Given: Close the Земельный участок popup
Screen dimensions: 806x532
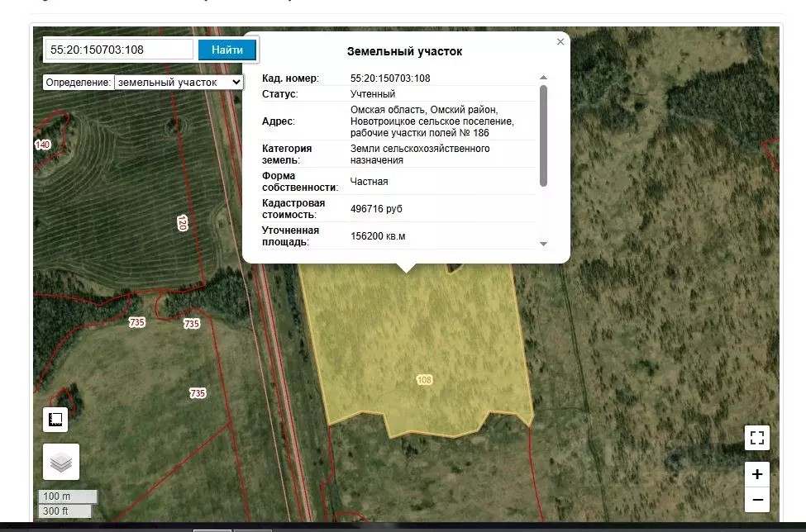Looking at the screenshot, I should click(x=560, y=41).
